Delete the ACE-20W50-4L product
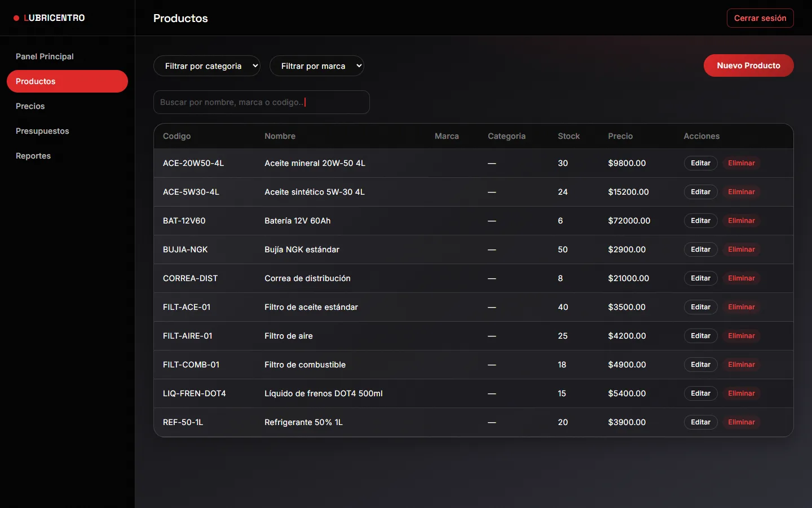 click(x=741, y=163)
